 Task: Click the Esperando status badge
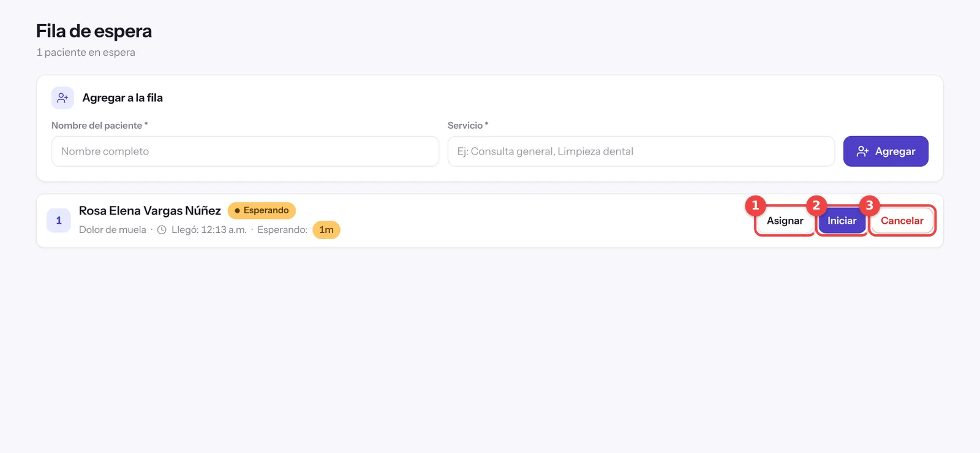pyautogui.click(x=262, y=210)
